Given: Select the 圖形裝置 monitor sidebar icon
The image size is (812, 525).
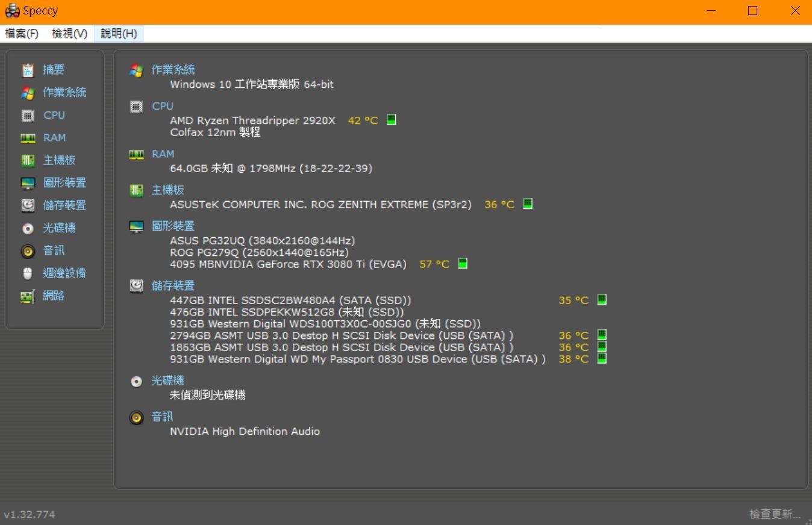Looking at the screenshot, I should [x=28, y=183].
